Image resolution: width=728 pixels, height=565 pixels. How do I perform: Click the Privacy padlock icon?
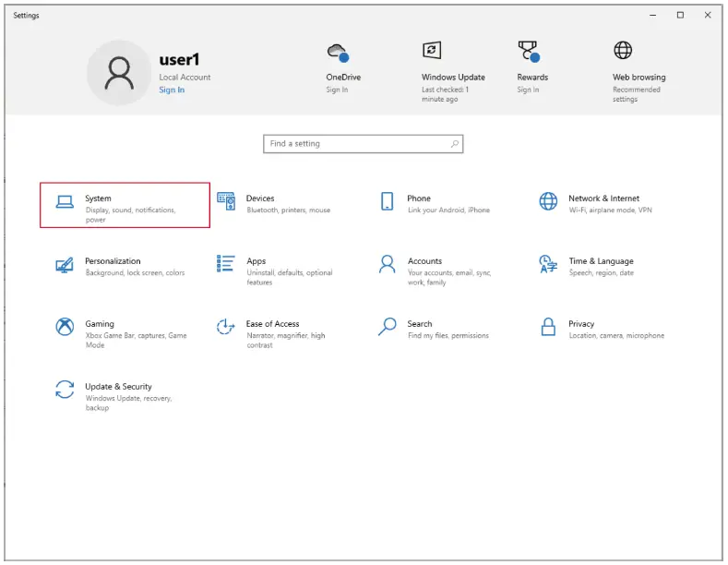[x=548, y=328]
